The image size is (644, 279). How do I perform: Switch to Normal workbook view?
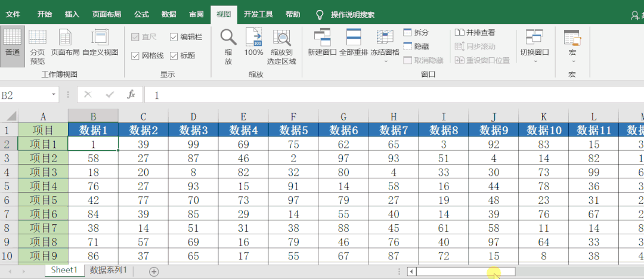click(13, 46)
